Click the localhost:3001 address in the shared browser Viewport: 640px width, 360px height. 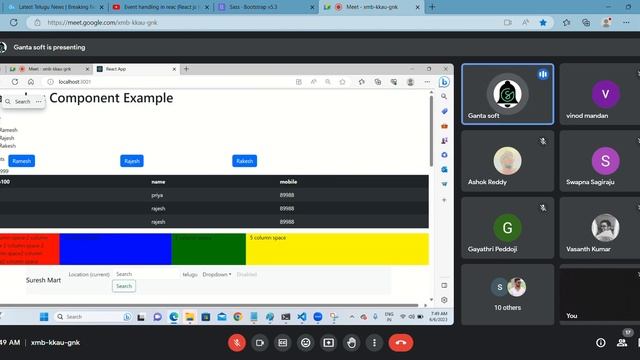click(75, 82)
